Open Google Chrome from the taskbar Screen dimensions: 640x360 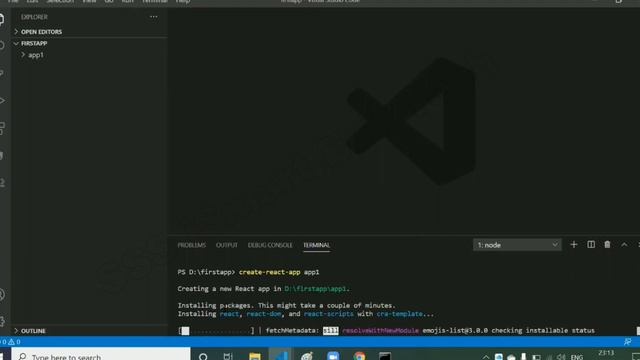359,356
